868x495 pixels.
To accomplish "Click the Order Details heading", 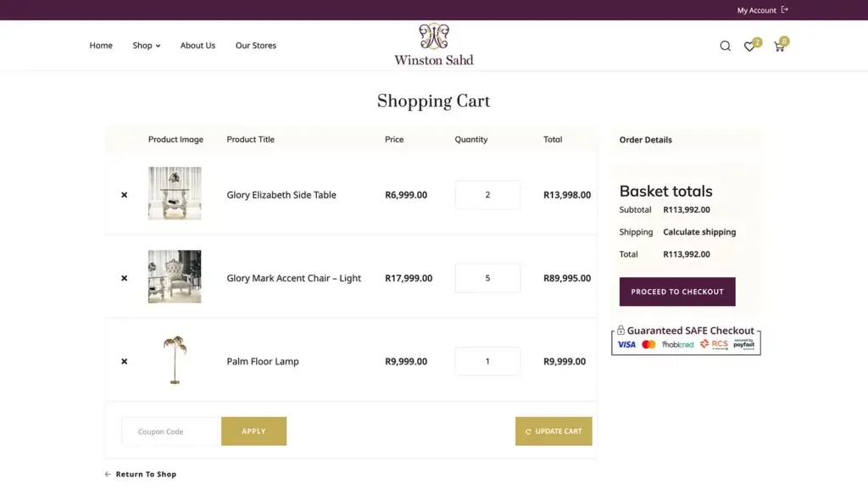I will click(645, 140).
